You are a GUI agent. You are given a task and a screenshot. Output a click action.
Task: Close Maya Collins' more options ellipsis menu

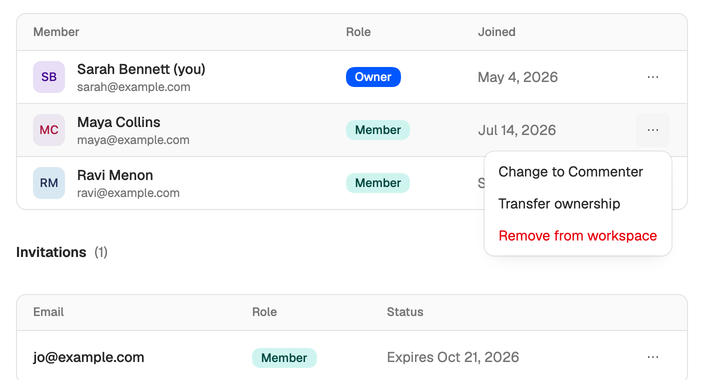(x=652, y=130)
